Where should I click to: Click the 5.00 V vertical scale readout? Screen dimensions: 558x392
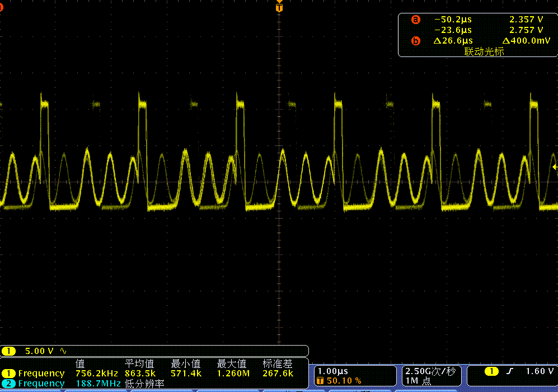tap(39, 351)
